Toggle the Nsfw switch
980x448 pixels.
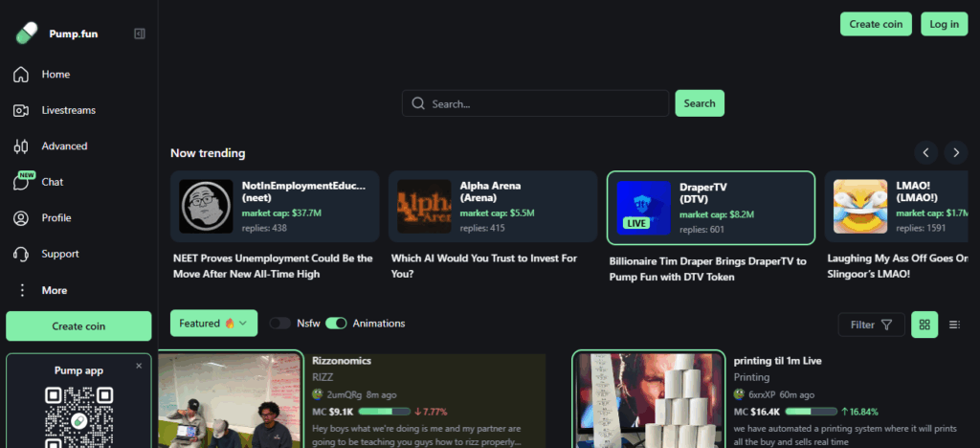click(279, 324)
